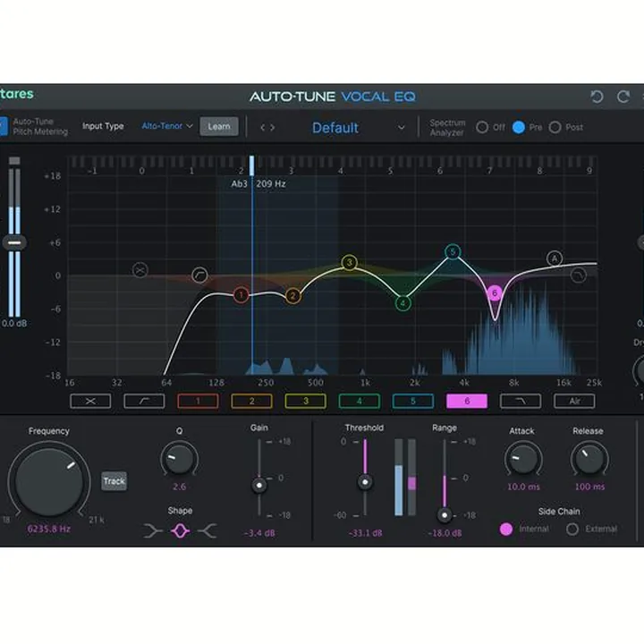Screen dimensions: 644x644
Task: Select EQ node 1 on the curve
Action: [241, 295]
